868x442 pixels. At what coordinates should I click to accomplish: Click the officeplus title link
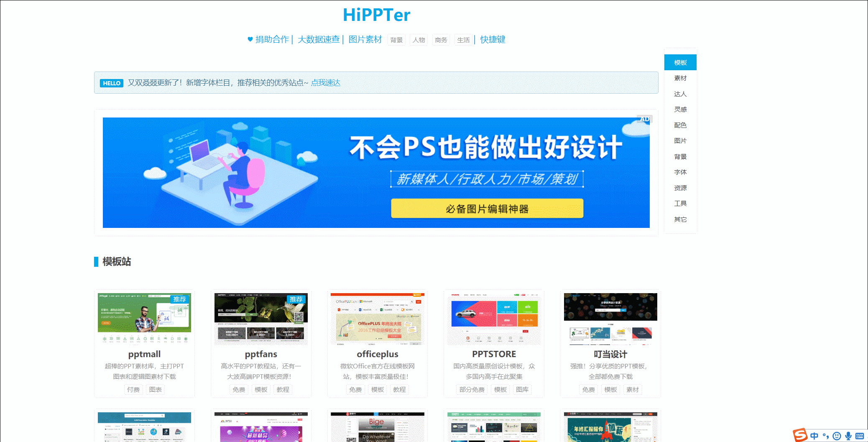click(x=378, y=354)
